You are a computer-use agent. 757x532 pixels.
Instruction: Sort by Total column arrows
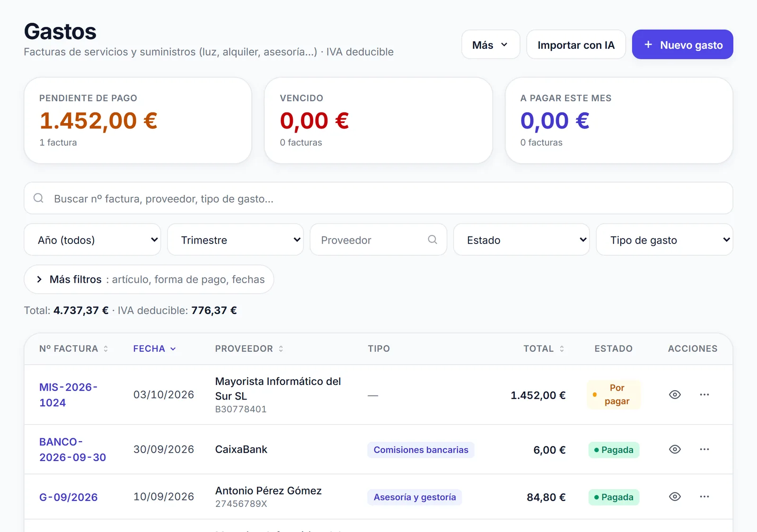pos(562,349)
